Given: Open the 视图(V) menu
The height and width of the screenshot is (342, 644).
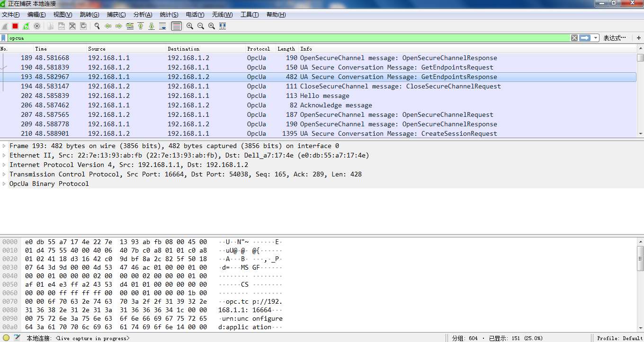Looking at the screenshot, I should (x=63, y=15).
